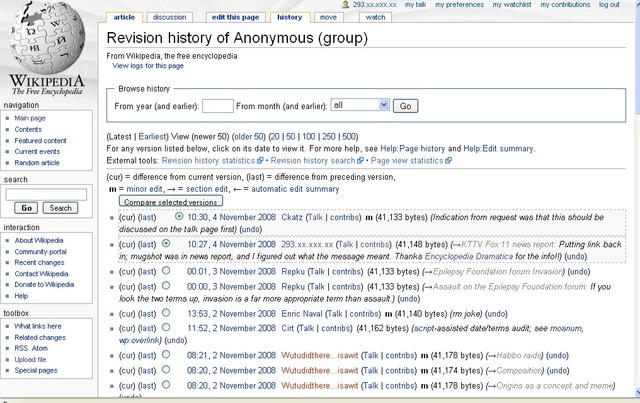The width and height of the screenshot is (640, 403).
Task: Select radio button for 13:53, 2 November 2008 revision
Action: point(165,313)
